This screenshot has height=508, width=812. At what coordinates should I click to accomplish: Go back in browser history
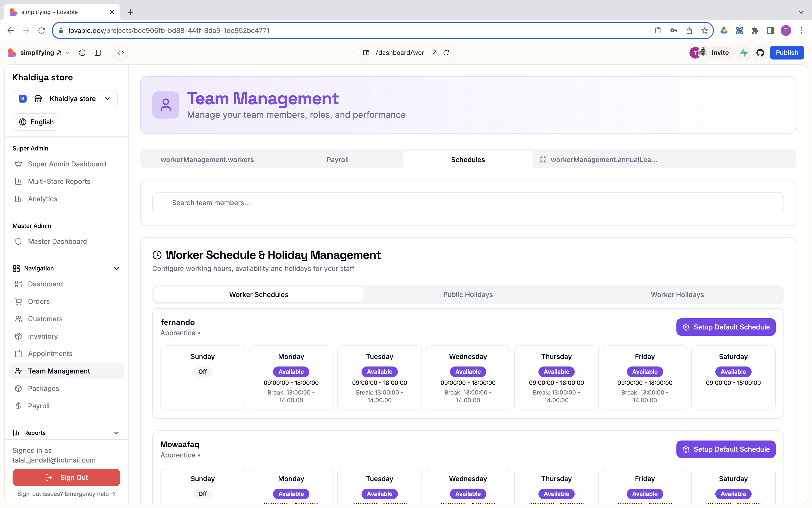point(11,30)
